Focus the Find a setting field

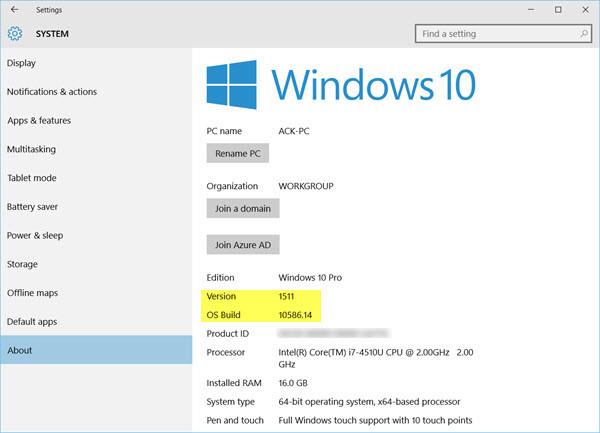coord(503,34)
